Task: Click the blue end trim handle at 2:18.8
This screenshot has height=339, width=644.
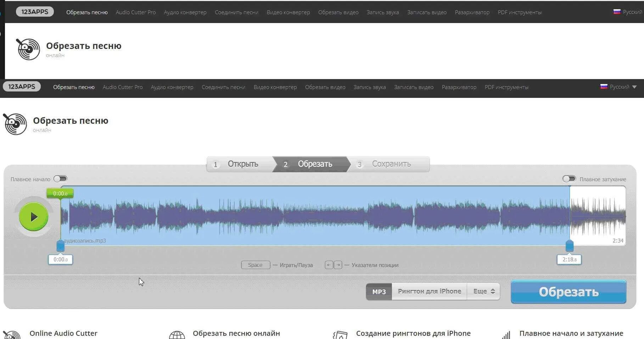Action: [x=570, y=245]
